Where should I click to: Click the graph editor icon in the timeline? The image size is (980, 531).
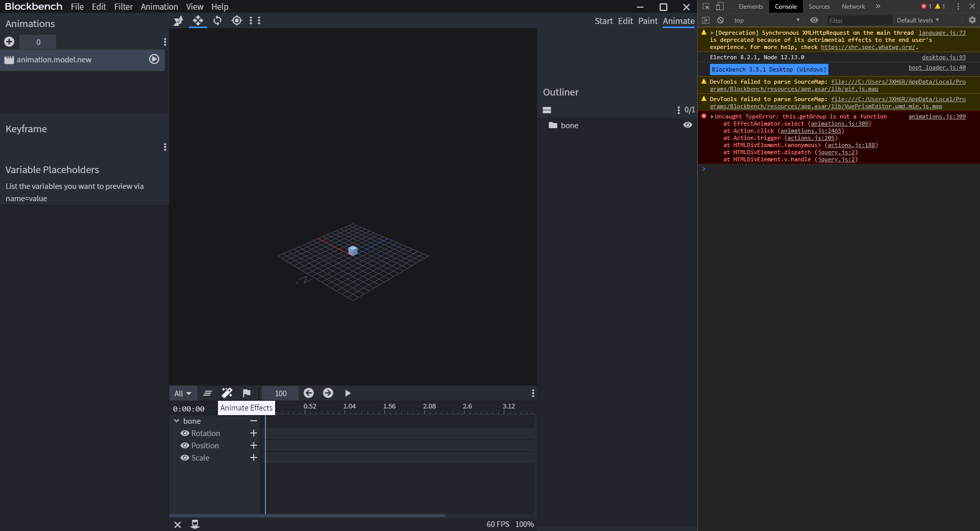pos(207,393)
